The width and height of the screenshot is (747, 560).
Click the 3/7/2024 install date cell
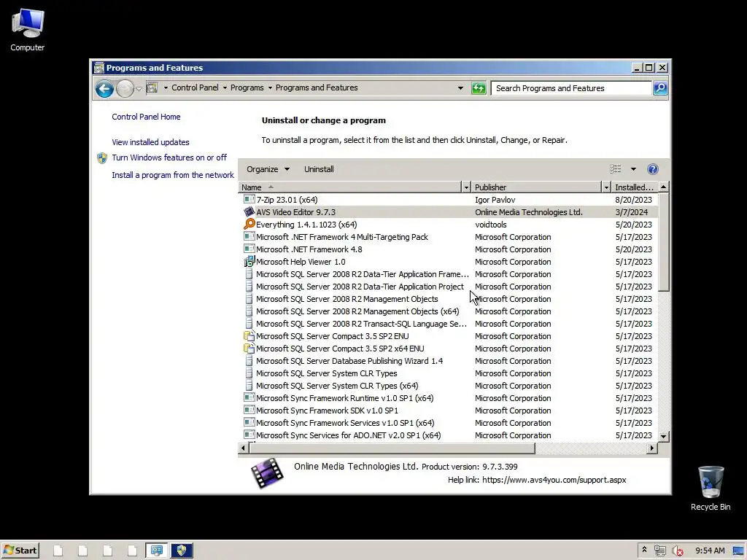coord(631,212)
